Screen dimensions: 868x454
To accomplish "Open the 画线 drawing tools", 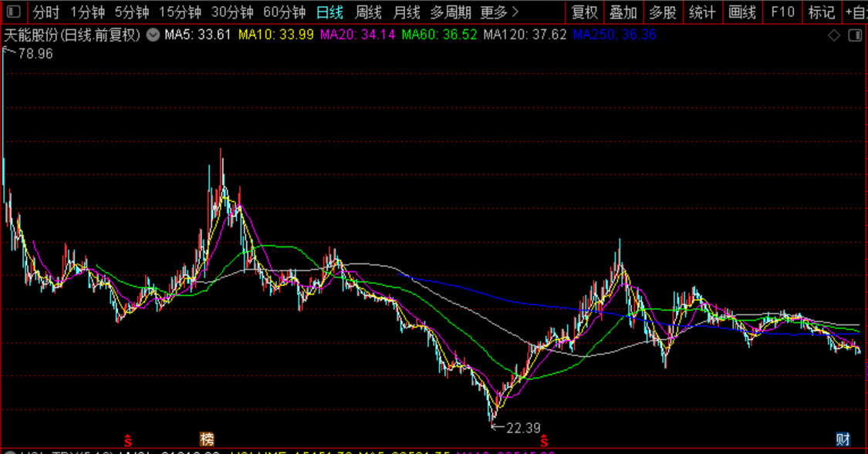I will coord(742,12).
